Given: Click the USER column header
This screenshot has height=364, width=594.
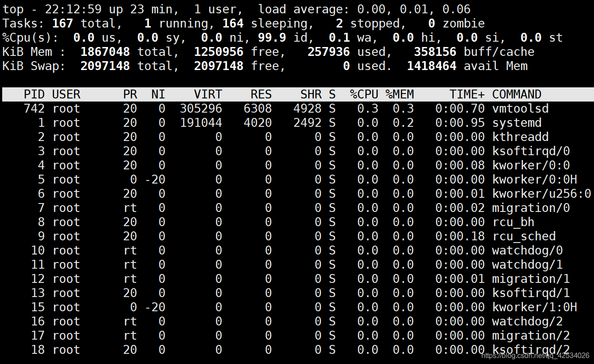Looking at the screenshot, I should point(66,94).
